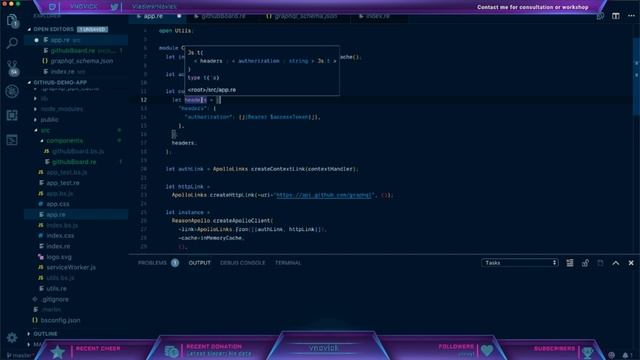Open .gitignore in the file tree
The width and height of the screenshot is (640, 360).
[55, 299]
